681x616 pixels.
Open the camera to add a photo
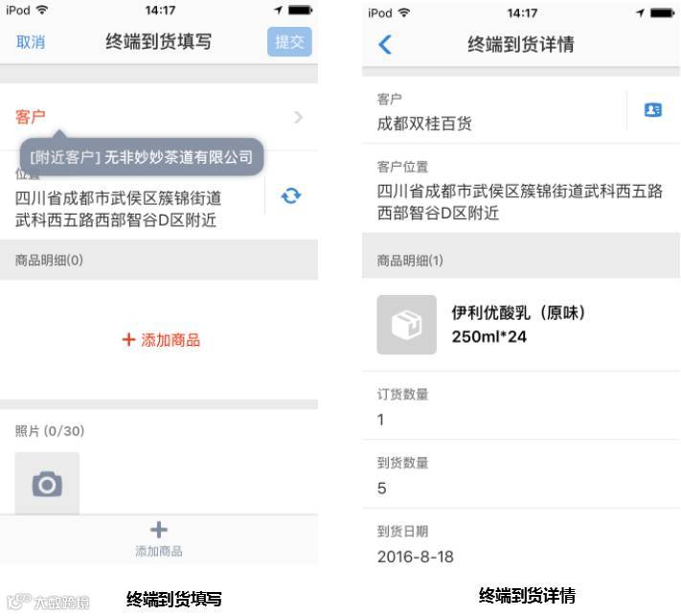tap(47, 484)
